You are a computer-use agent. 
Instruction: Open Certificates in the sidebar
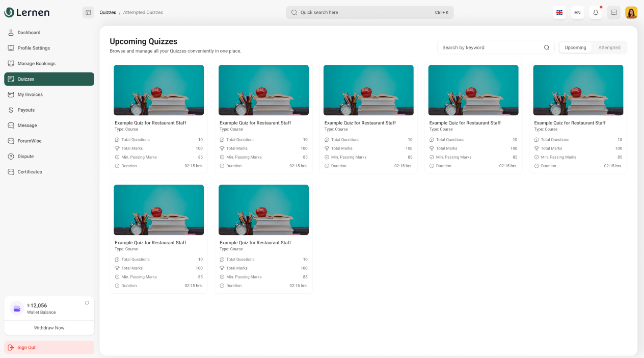[x=30, y=172]
